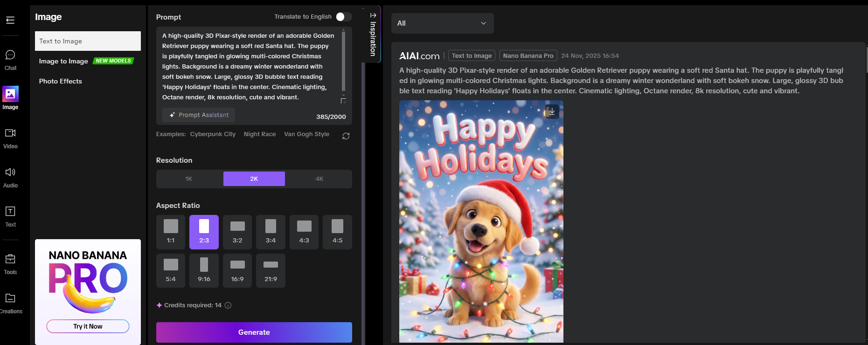This screenshot has height=345, width=868.
Task: Open the Tools section
Action: tap(10, 264)
